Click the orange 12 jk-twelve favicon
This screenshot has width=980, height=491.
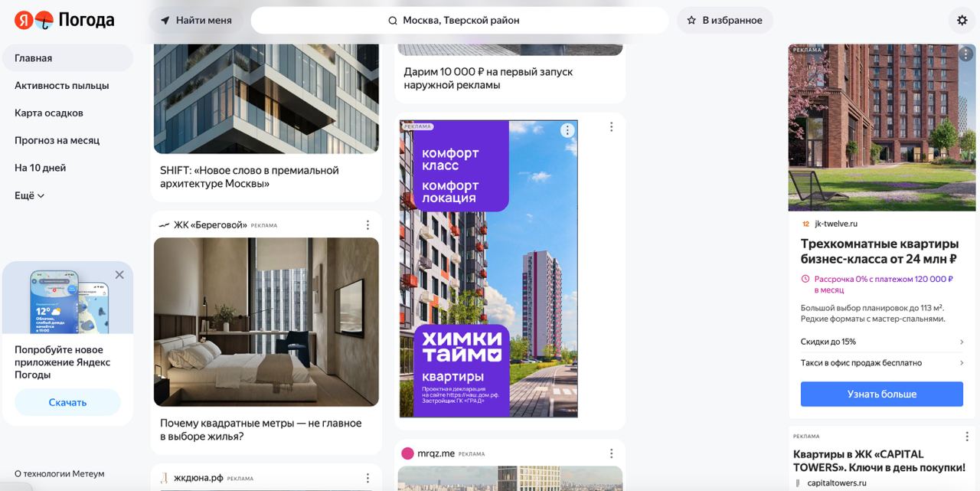tap(805, 224)
